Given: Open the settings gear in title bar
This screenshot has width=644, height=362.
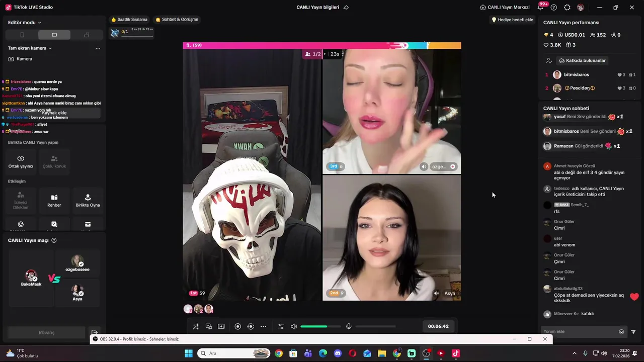Looking at the screenshot, I should (x=567, y=8).
